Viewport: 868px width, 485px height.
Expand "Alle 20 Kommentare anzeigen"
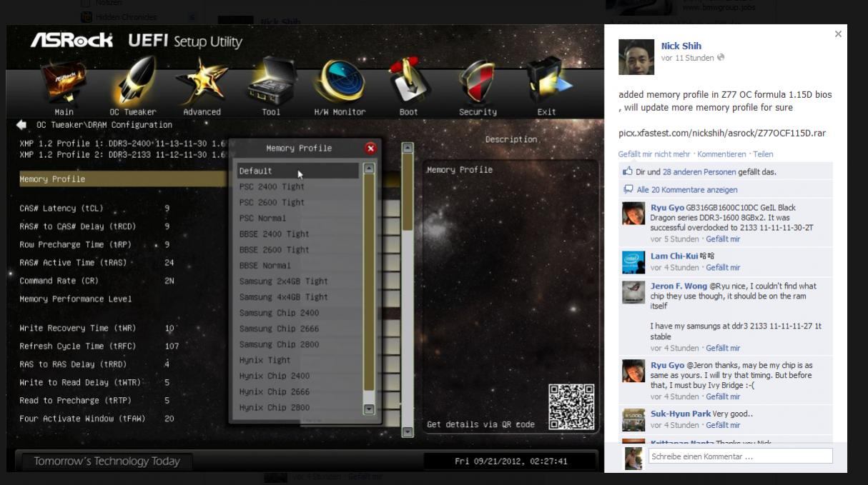point(687,189)
